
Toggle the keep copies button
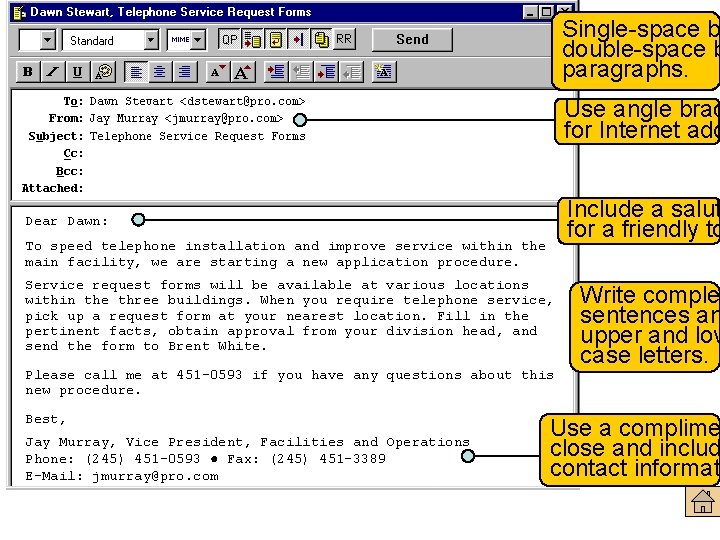click(321, 39)
